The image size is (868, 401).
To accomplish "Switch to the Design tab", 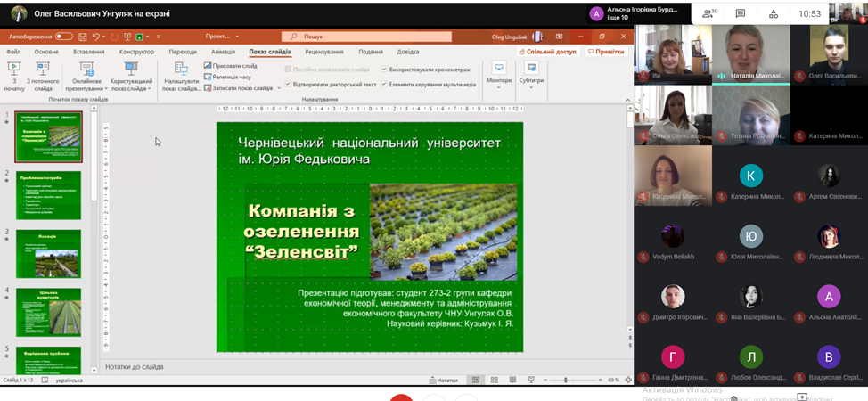I will (x=136, y=52).
